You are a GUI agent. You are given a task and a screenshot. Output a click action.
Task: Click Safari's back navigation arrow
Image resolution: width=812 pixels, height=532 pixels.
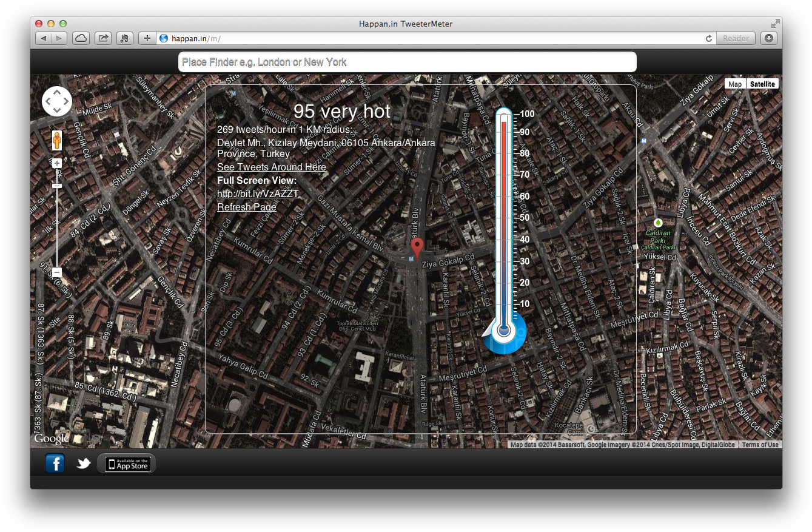point(43,38)
